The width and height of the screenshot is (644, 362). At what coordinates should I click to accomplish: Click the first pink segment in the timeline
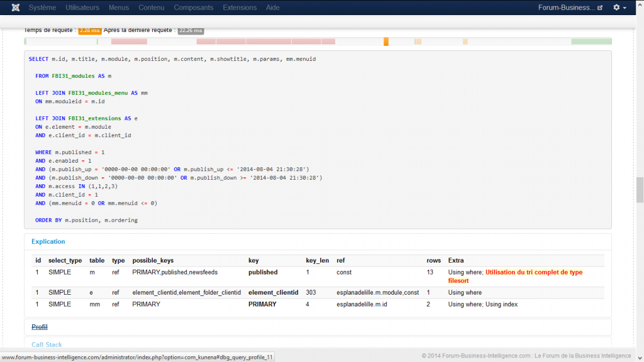(129, 41)
